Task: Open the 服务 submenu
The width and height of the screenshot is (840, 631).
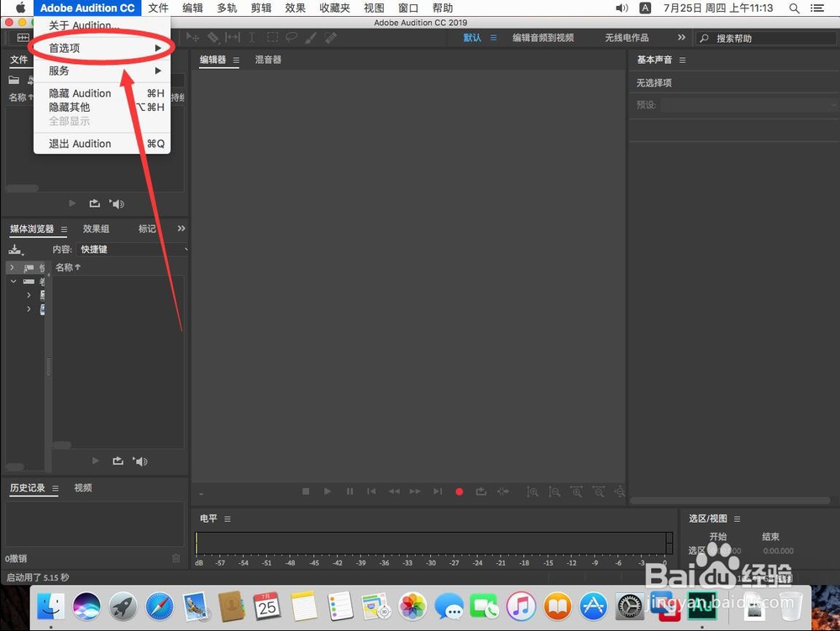Action: [x=102, y=71]
